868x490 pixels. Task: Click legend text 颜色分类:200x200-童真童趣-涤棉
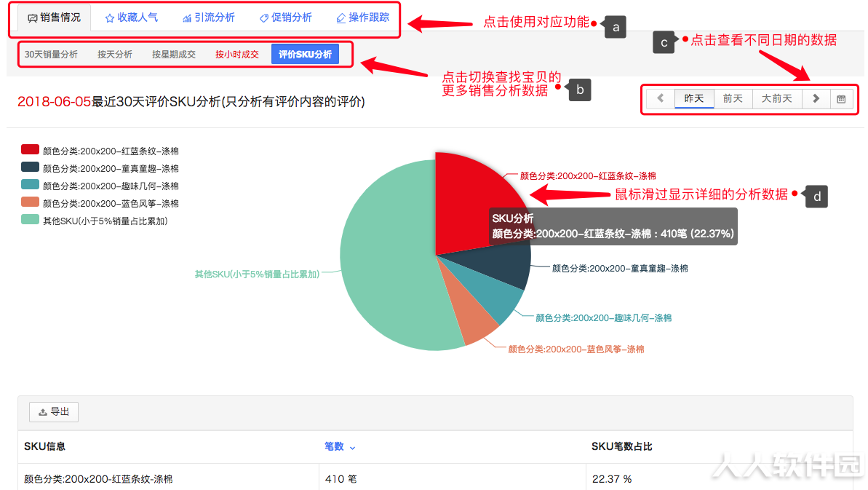click(x=111, y=168)
